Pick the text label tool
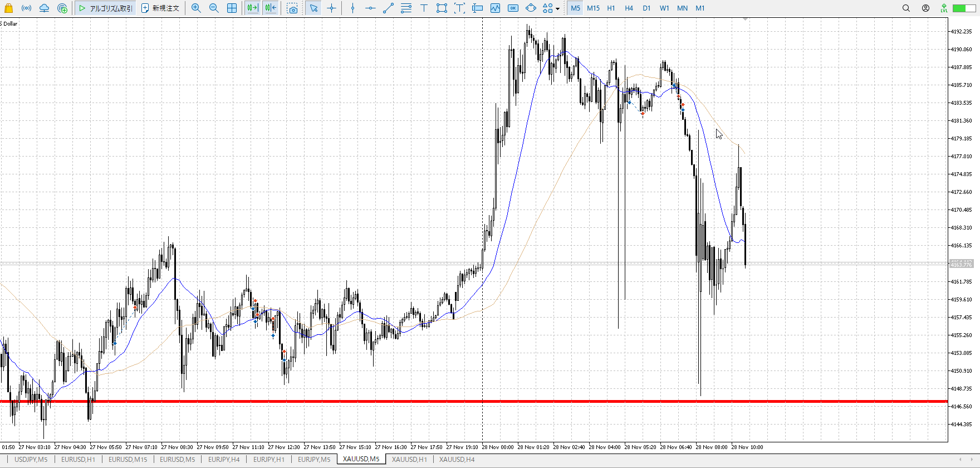The image size is (980, 468). pos(424,8)
